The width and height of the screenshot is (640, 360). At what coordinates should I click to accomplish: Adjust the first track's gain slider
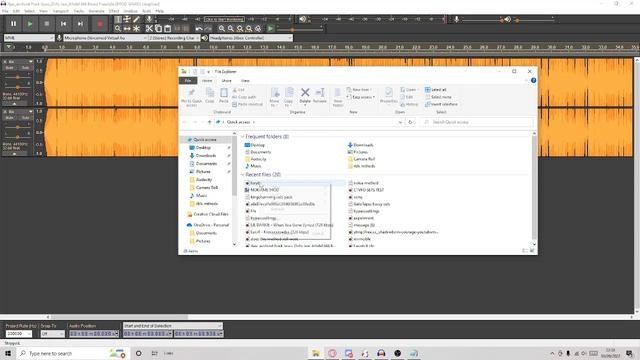pyautogui.click(x=18, y=77)
